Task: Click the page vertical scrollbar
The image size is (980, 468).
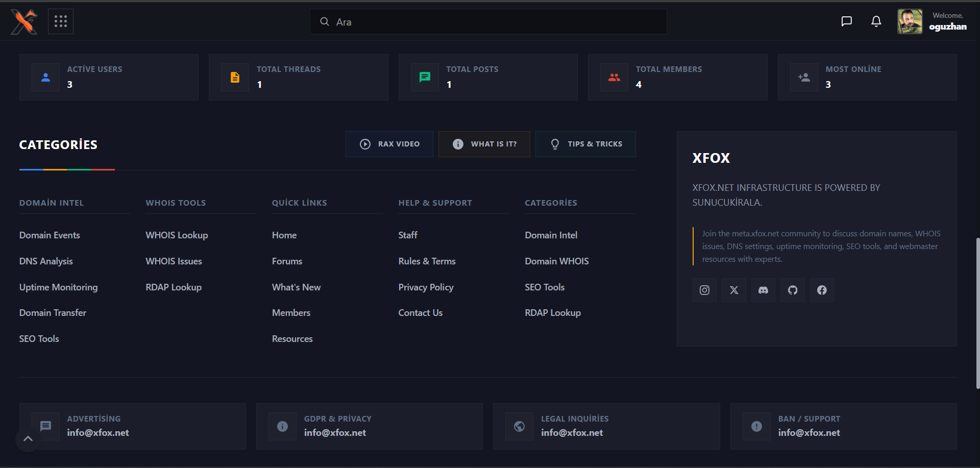Action: (x=977, y=313)
